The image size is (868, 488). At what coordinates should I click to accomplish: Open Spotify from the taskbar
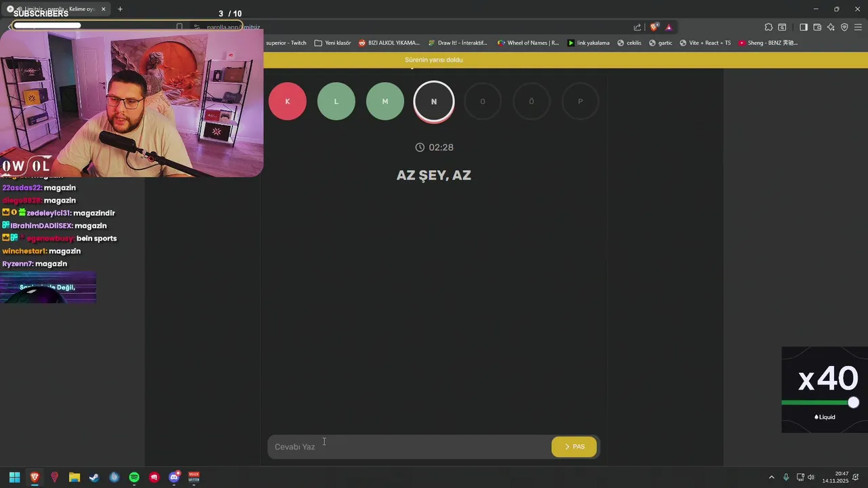tap(134, 477)
